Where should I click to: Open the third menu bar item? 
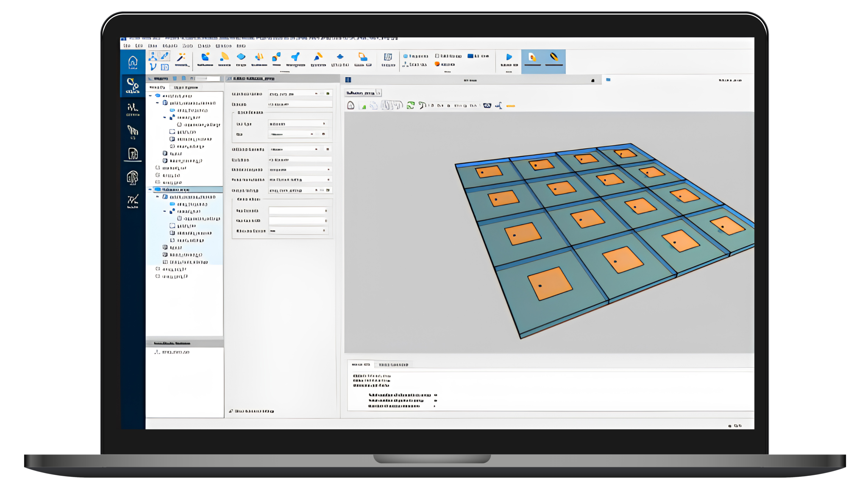153,46
